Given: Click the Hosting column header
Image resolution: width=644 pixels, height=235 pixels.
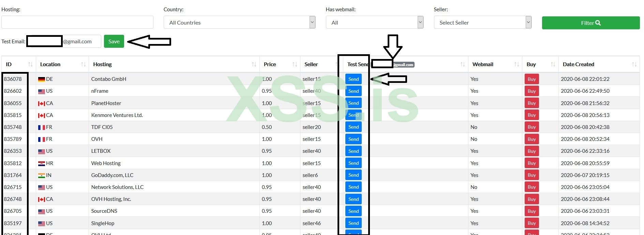Looking at the screenshot, I should (x=174, y=64).
